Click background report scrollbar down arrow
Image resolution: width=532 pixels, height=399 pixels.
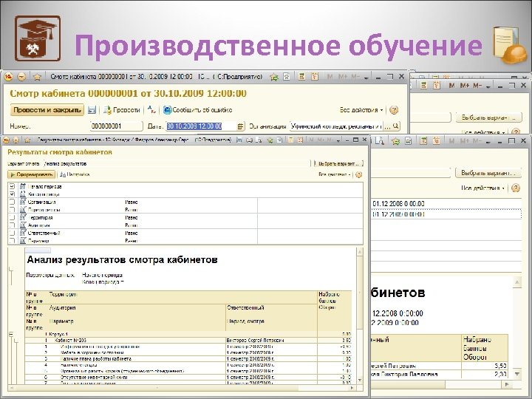pyautogui.click(x=517, y=374)
